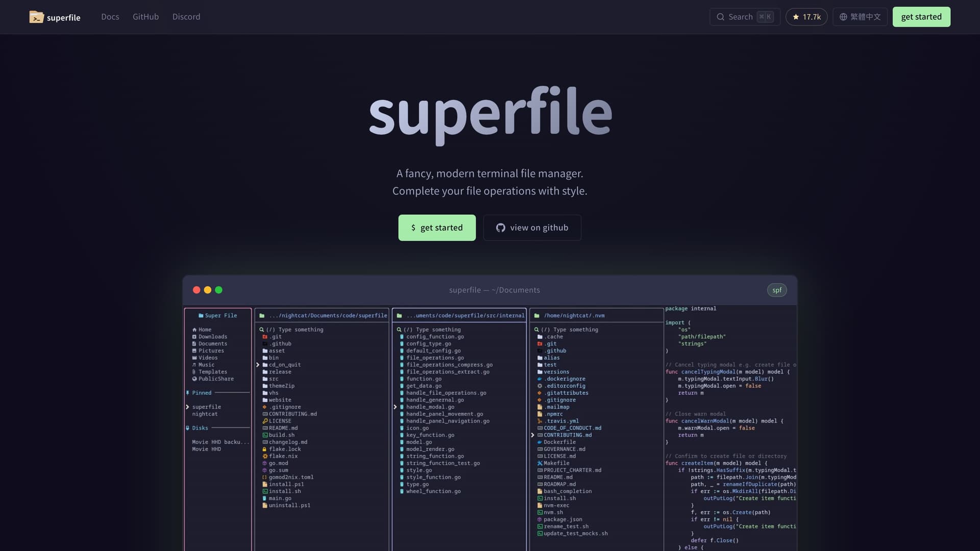Click the Disks section icon

pos(188,428)
